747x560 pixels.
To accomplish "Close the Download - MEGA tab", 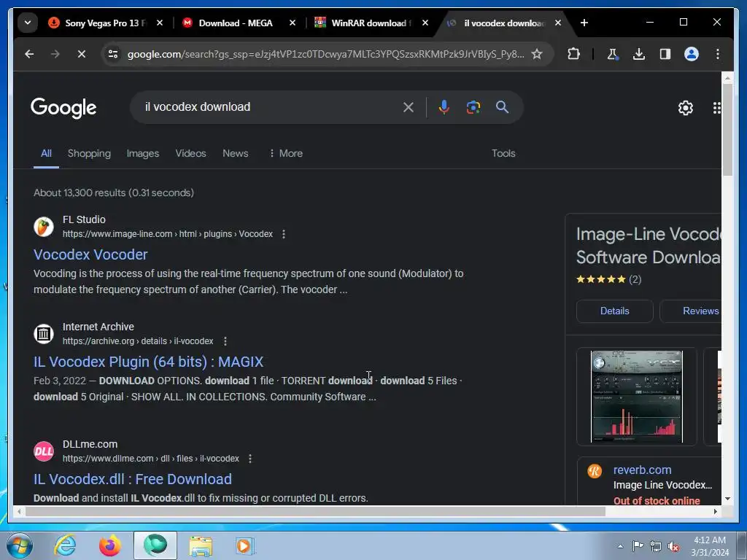I will pos(293,23).
